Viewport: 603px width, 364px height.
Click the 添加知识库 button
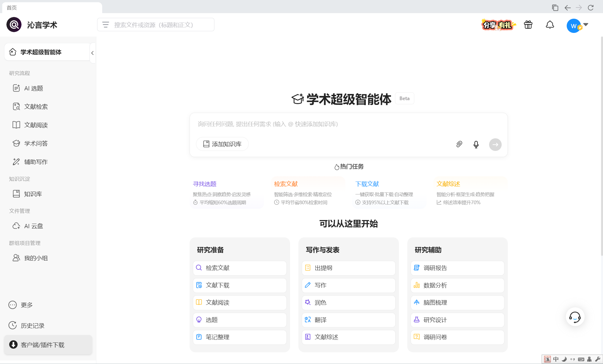point(222,144)
